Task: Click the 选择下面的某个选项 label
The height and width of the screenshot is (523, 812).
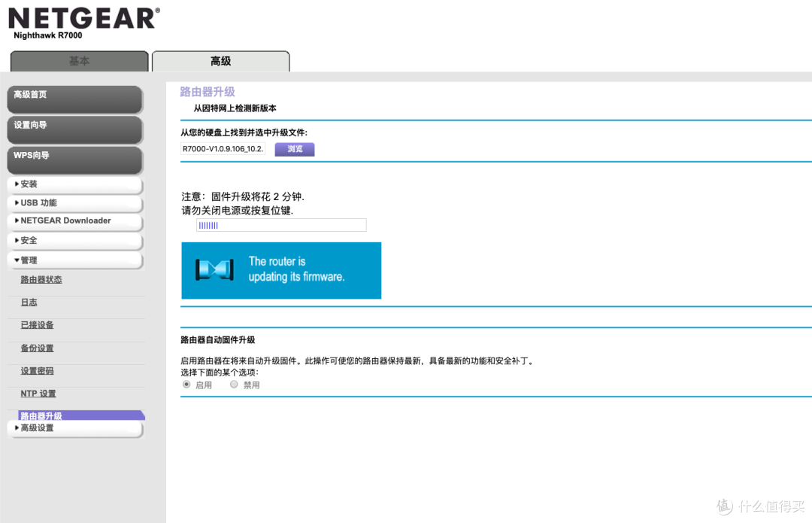Action: coord(220,372)
